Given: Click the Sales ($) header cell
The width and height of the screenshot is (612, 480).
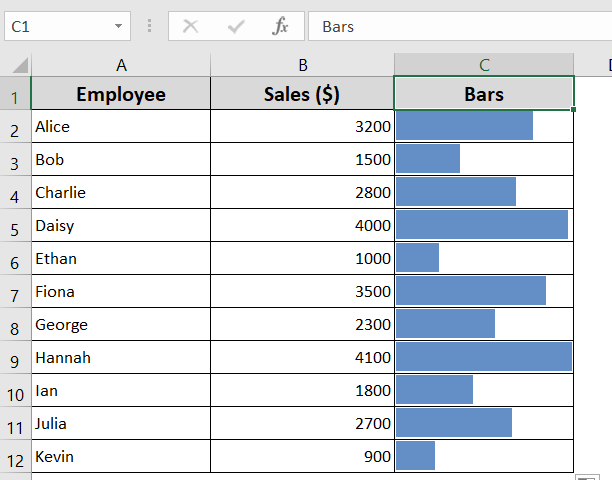Looking at the screenshot, I should click(302, 94).
